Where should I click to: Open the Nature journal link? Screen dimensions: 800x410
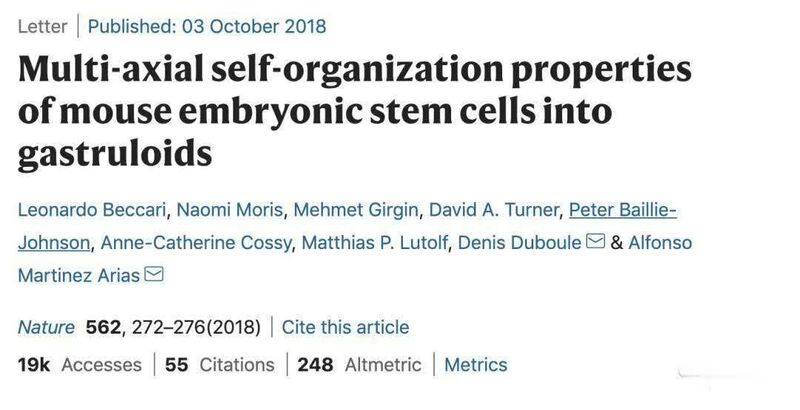point(46,327)
